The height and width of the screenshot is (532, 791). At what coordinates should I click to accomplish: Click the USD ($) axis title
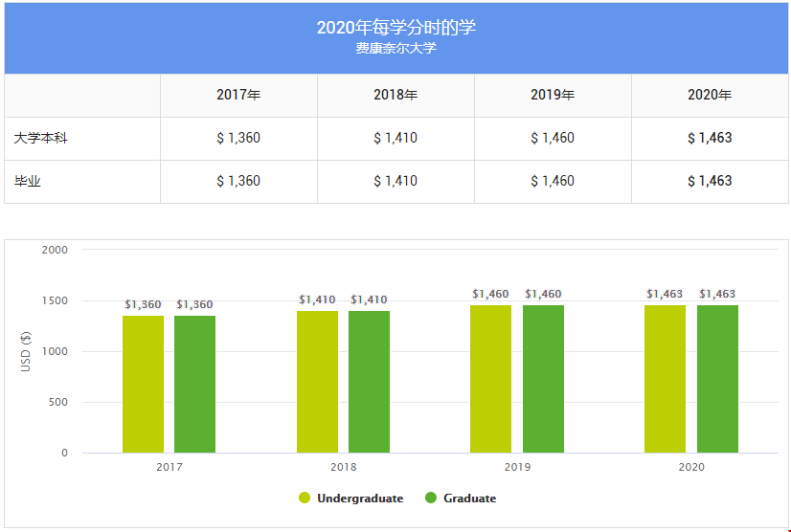[26, 351]
